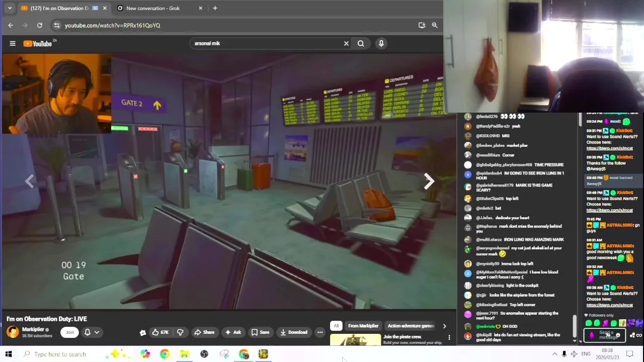Join Markiplier's channel membership
The image size is (644, 362).
point(70,332)
